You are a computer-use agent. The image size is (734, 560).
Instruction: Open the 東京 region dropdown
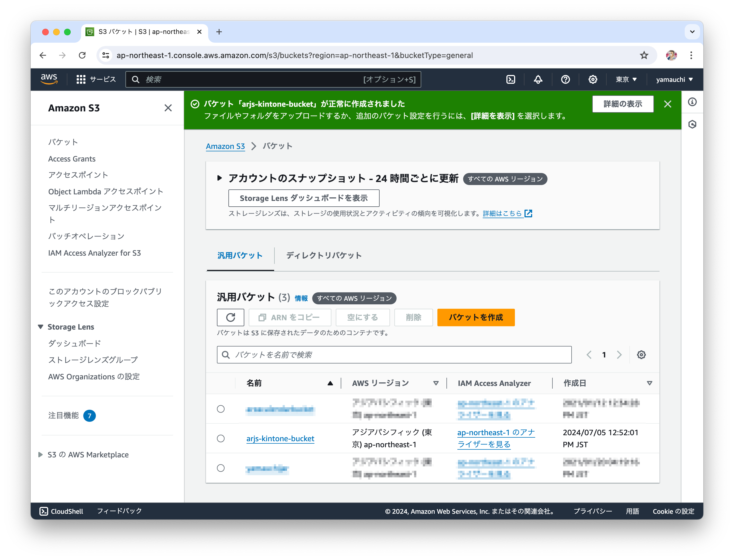tap(626, 79)
